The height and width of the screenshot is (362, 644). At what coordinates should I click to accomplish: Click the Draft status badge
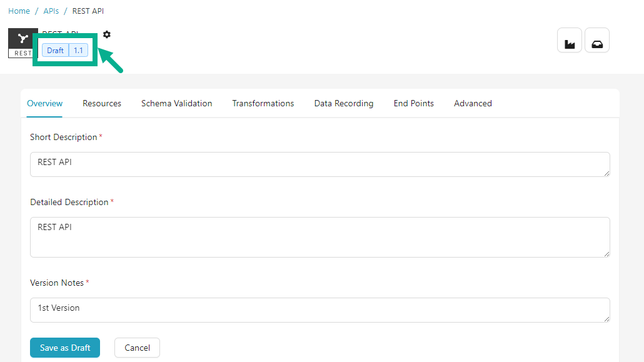point(55,51)
